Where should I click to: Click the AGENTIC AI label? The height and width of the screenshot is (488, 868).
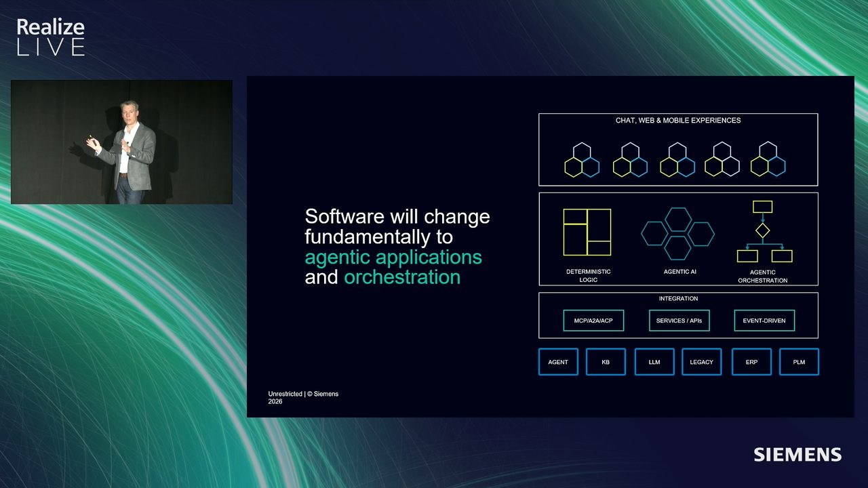click(680, 272)
